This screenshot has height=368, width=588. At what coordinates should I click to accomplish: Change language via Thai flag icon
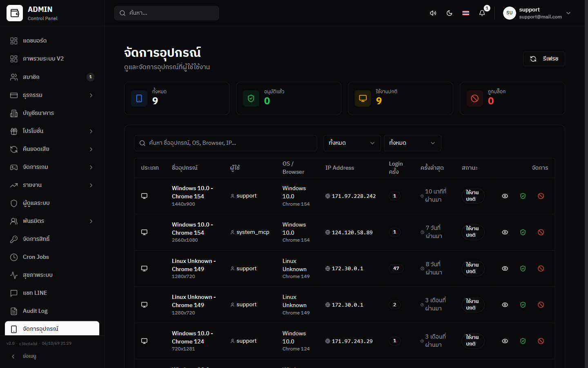click(465, 13)
